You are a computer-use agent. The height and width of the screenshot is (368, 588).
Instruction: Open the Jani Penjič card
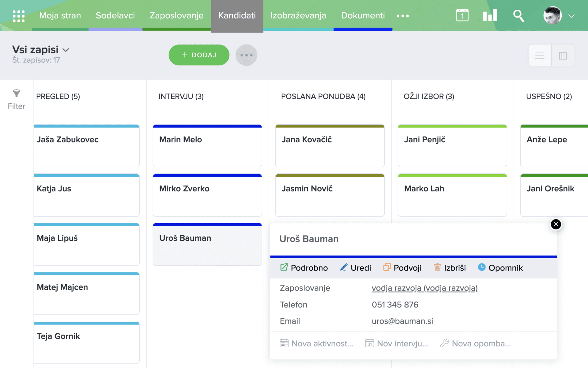pyautogui.click(x=452, y=146)
